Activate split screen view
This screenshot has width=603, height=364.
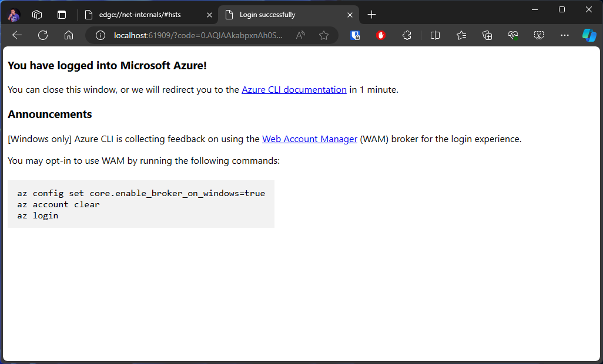(x=435, y=35)
